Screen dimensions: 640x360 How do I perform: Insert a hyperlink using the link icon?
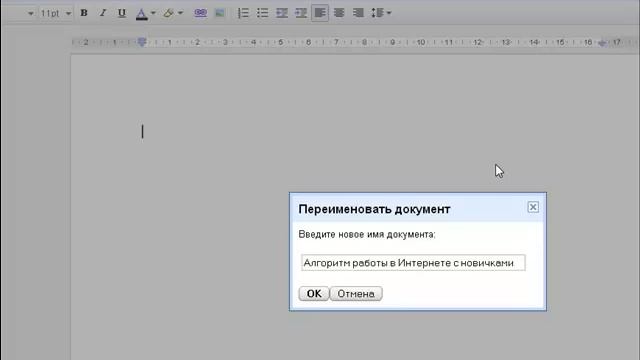point(200,13)
